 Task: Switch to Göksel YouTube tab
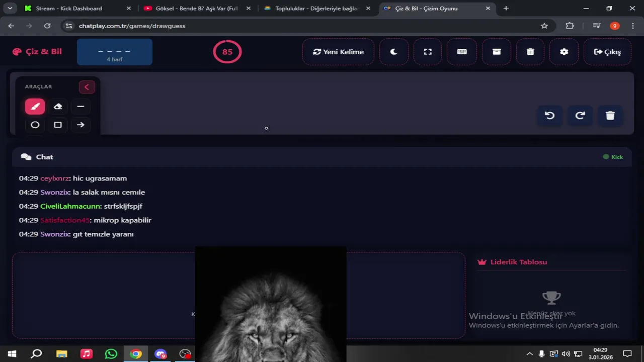coord(196,9)
